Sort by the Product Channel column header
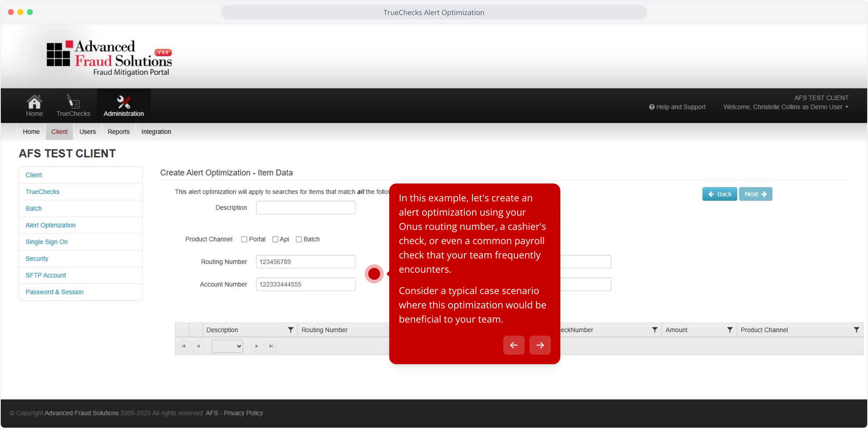868x428 pixels. point(764,330)
